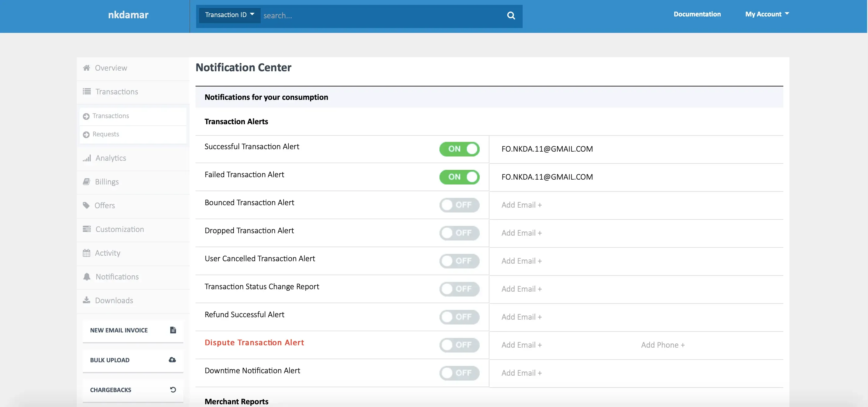Open the Documentation link
The height and width of the screenshot is (407, 868).
(x=697, y=14)
